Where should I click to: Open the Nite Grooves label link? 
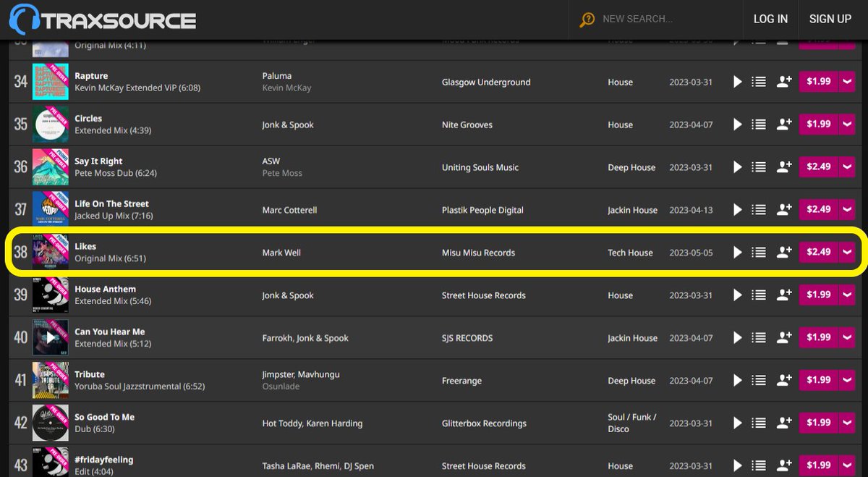click(467, 124)
